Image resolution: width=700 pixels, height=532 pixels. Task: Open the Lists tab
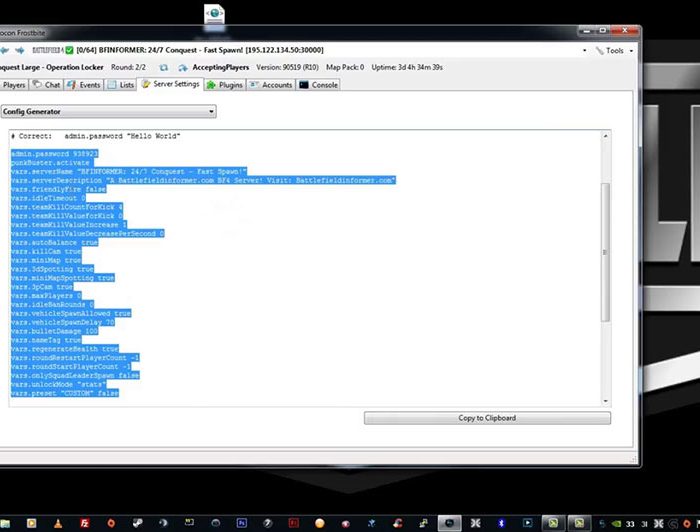[121, 85]
